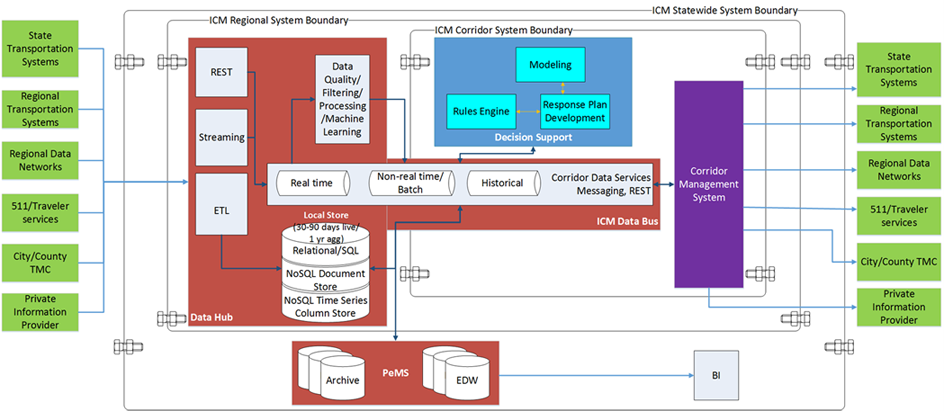Screen dimensions: 944x411
Task: Click the Data Quality/Filtering/Processing box
Action: coord(342,99)
